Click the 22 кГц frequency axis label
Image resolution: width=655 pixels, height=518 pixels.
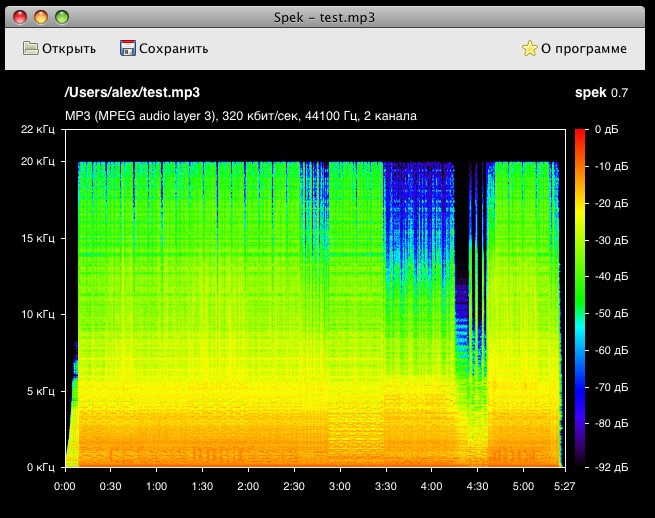pyautogui.click(x=38, y=130)
